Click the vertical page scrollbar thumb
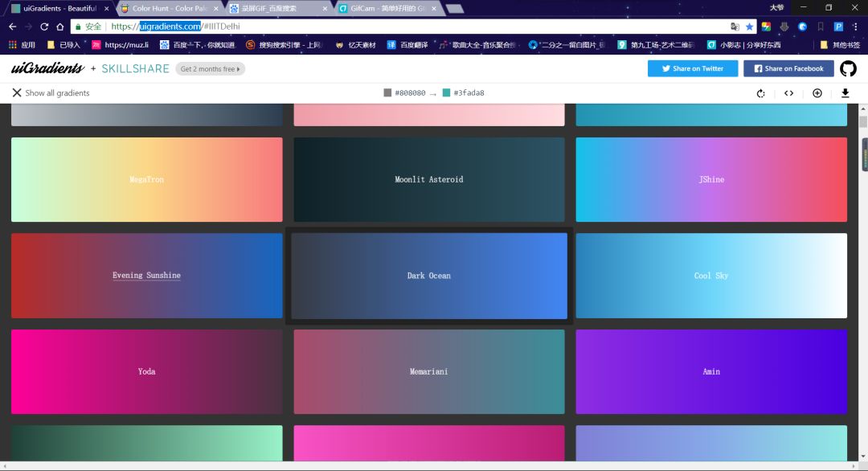Screen dimensions: 868x471 click(x=863, y=122)
